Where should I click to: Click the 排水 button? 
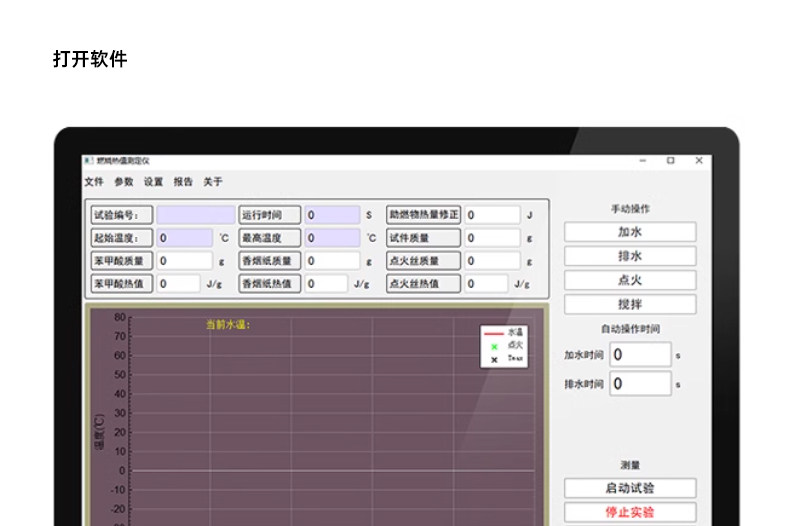(x=630, y=256)
